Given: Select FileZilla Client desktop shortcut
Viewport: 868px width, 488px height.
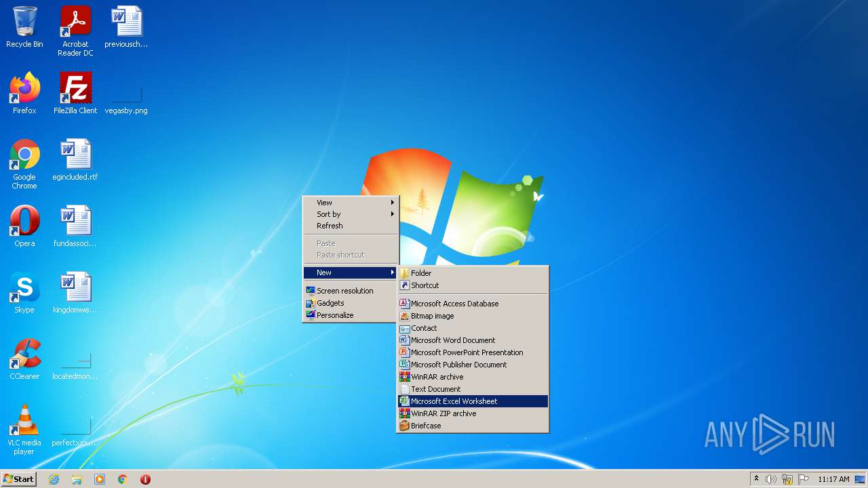Looking at the screenshot, I should coord(75,94).
